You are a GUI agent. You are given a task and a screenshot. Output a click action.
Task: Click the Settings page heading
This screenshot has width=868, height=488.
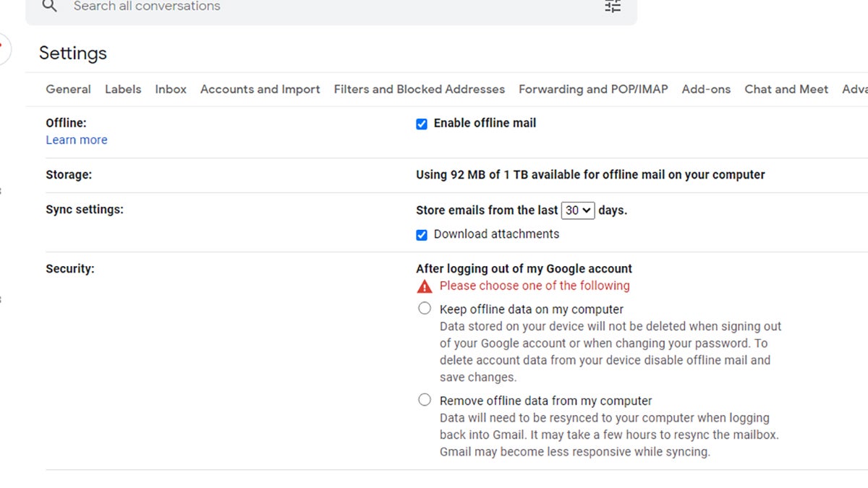pyautogui.click(x=73, y=53)
